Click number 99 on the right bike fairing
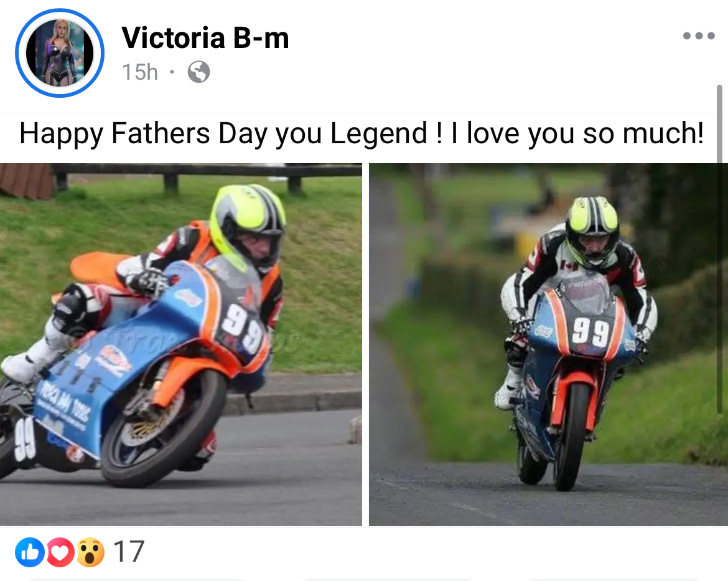 pyautogui.click(x=590, y=332)
